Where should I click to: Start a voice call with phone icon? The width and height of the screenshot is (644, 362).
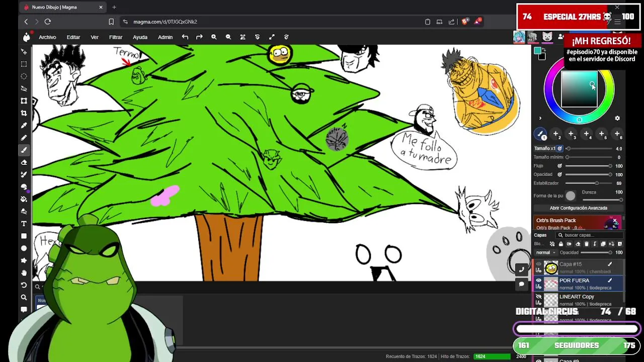(522, 269)
